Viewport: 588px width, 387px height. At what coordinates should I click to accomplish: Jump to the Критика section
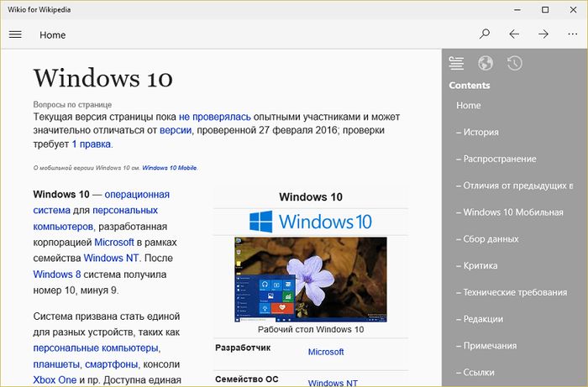(x=476, y=265)
